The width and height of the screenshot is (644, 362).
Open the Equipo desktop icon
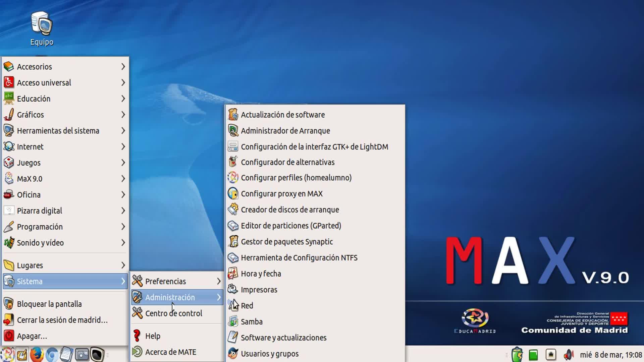coord(42,28)
